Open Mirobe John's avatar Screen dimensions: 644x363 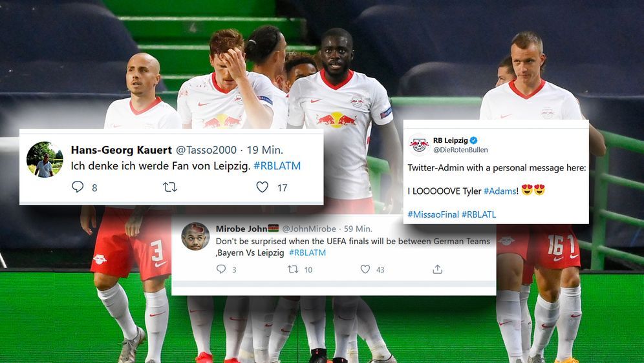pos(195,236)
